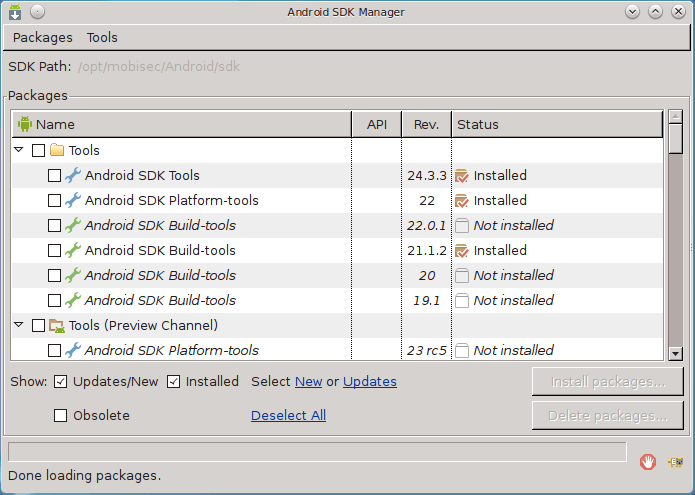The image size is (695, 495).
Task: Click the Deselect All link
Action: tap(288, 416)
